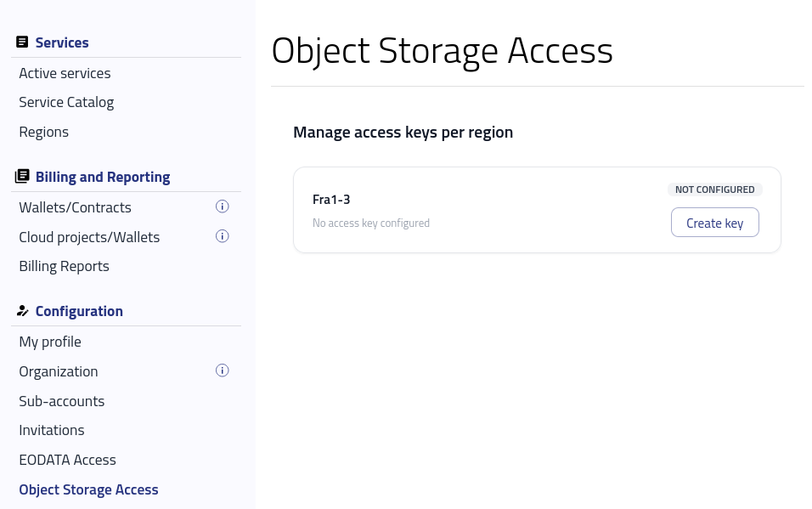This screenshot has width=812, height=509.
Task: Open info icon next to Cloud projects/Wallets
Action: point(223,236)
